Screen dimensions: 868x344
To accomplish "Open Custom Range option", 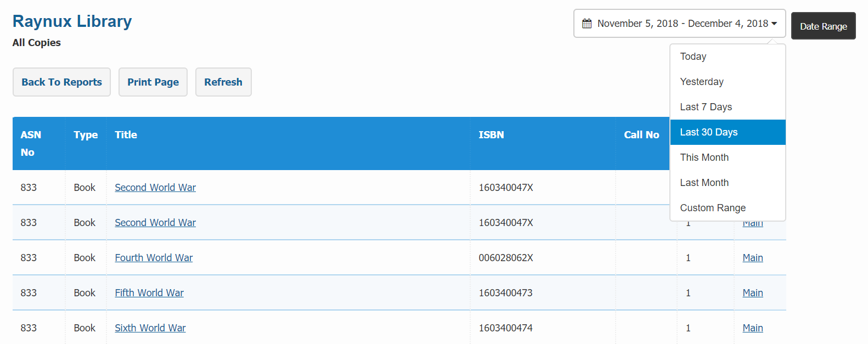I will coord(728,208).
